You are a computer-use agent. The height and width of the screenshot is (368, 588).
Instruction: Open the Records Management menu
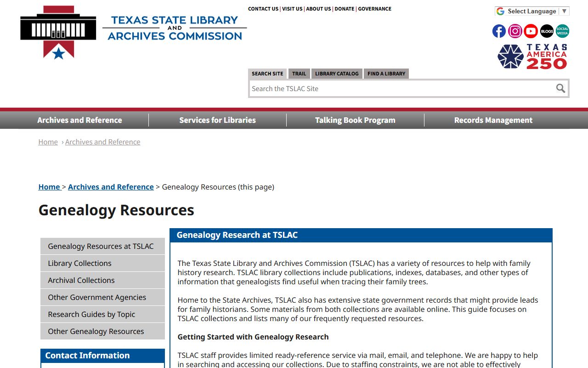493,120
